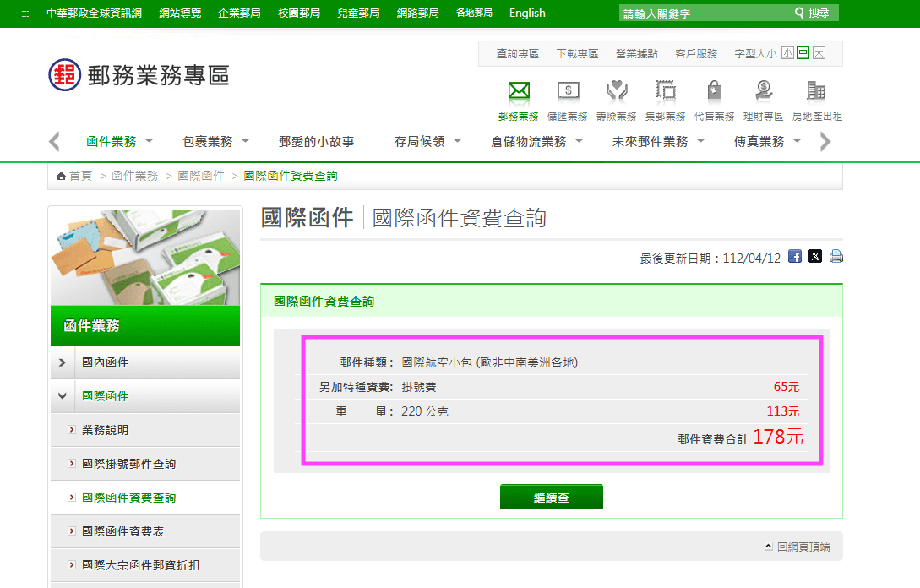
Task: Click the 178元 total postage amount
Action: pos(777,437)
